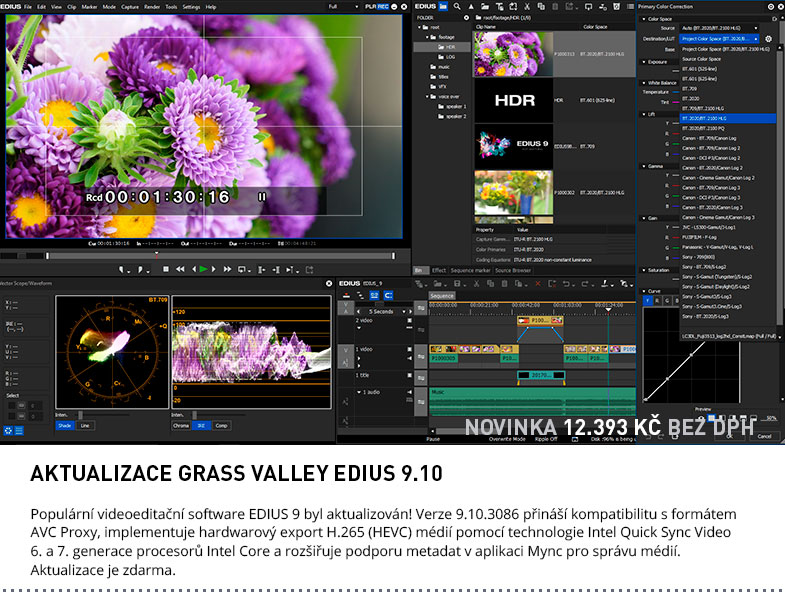This screenshot has width=785, height=592.
Task: Select IRE mode in waveform
Action: (201, 426)
